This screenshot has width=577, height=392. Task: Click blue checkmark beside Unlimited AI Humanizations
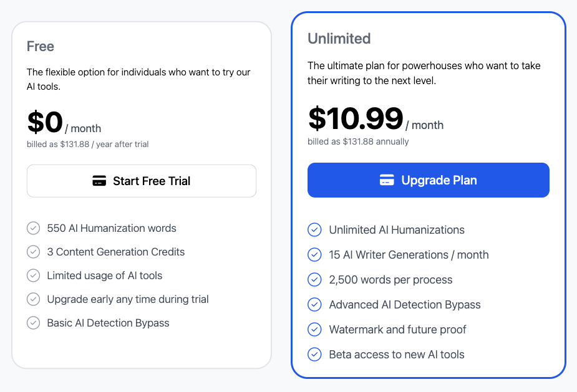314,230
